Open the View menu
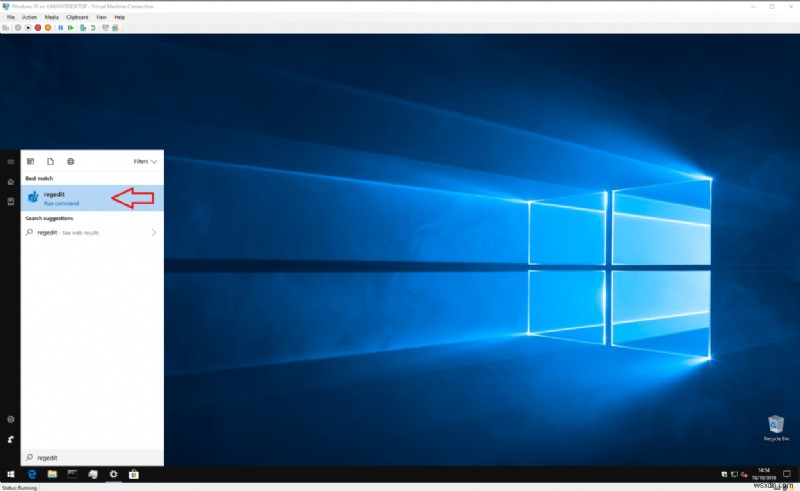Viewport: 800px width, 491px height. [101, 17]
